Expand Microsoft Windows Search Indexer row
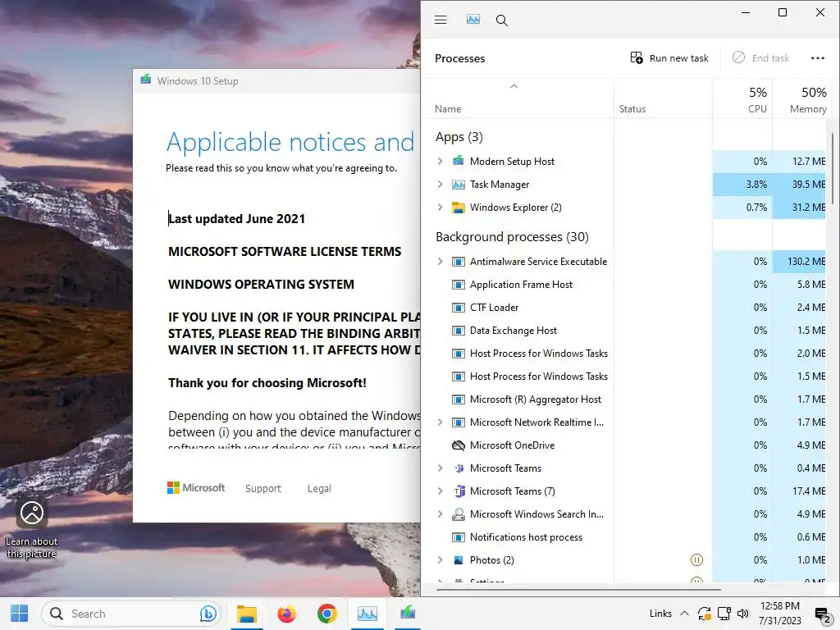The height and width of the screenshot is (630, 840). (440, 514)
